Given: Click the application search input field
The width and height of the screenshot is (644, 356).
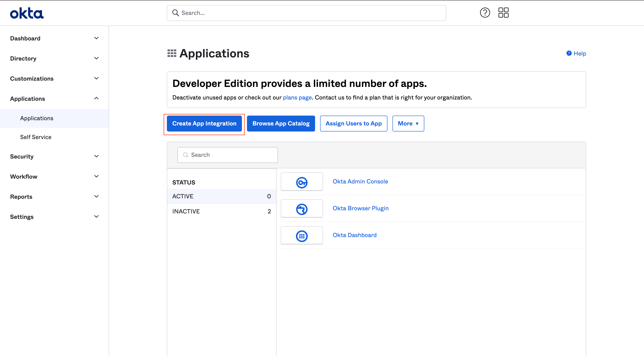Looking at the screenshot, I should 228,155.
